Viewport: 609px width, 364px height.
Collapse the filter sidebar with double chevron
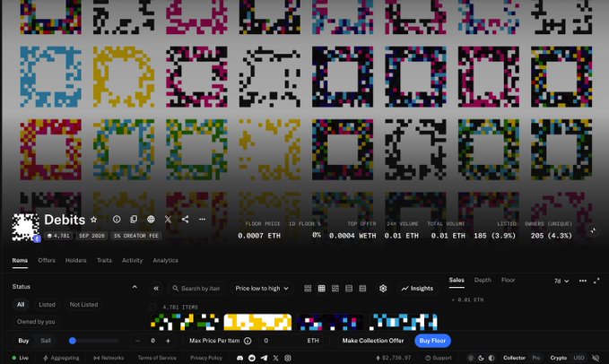click(x=156, y=289)
